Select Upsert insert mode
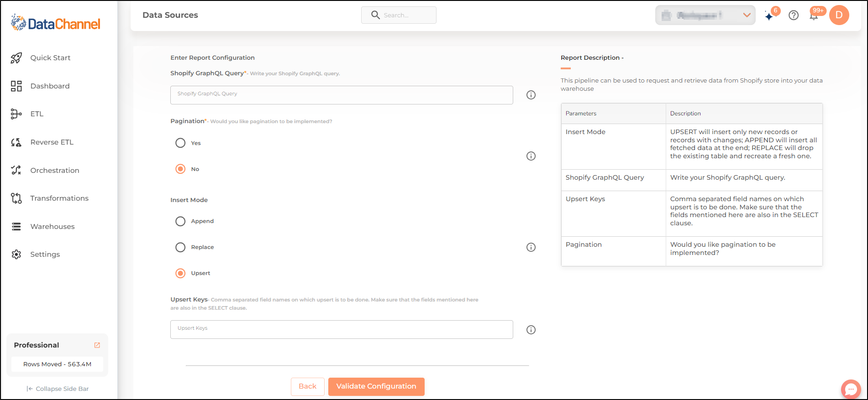This screenshot has height=400, width=868. (x=180, y=273)
